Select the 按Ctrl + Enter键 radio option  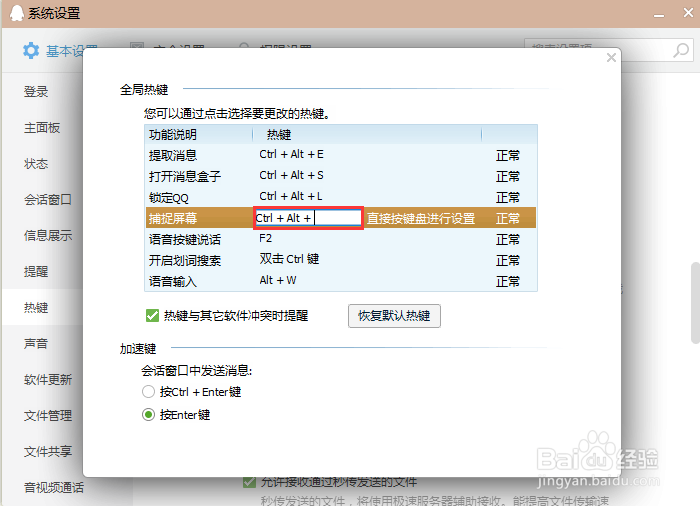click(148, 392)
